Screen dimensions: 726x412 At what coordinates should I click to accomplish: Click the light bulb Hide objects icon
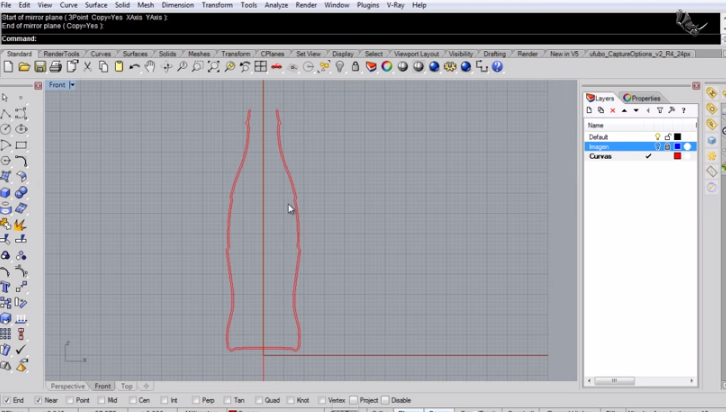coord(340,67)
